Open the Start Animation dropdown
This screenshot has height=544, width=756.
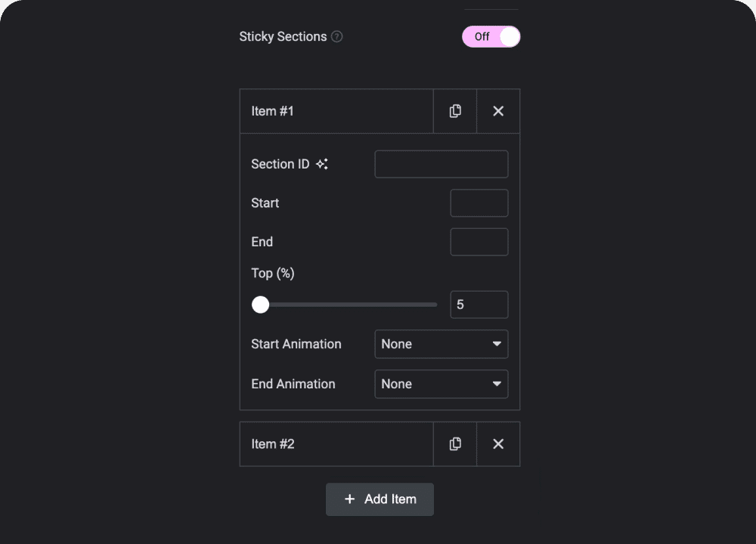click(442, 344)
